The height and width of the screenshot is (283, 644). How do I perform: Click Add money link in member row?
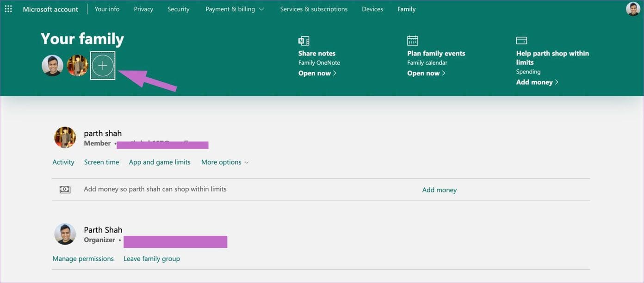(440, 190)
